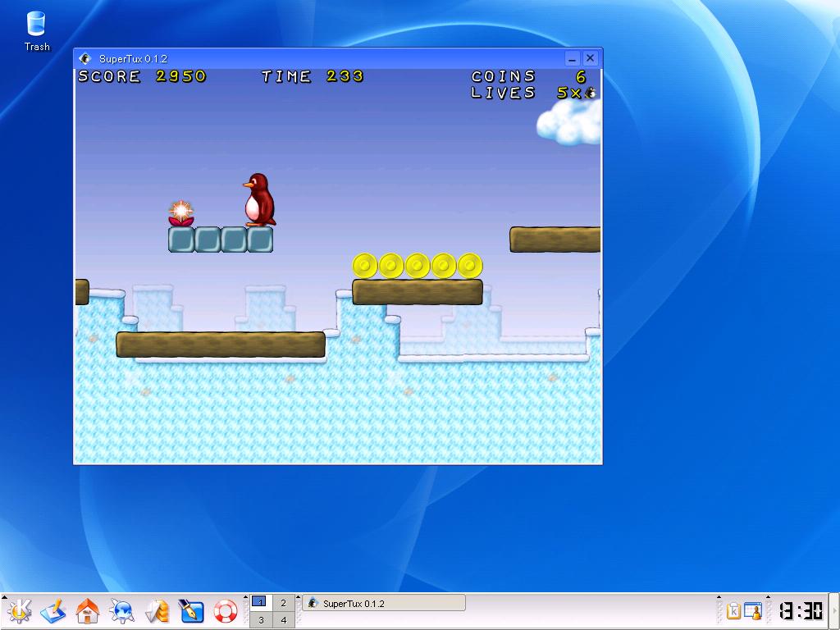840x630 pixels.
Task: Open the Trash icon on the desktop
Action: click(36, 24)
